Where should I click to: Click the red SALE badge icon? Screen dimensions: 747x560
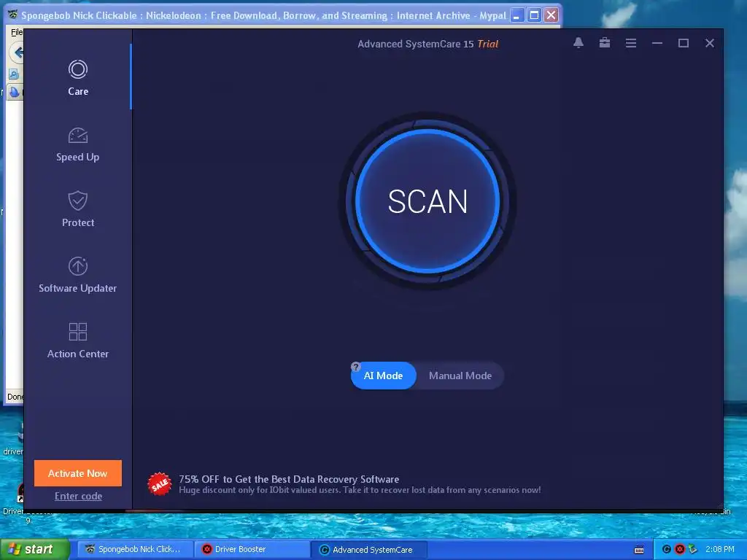[x=160, y=484]
